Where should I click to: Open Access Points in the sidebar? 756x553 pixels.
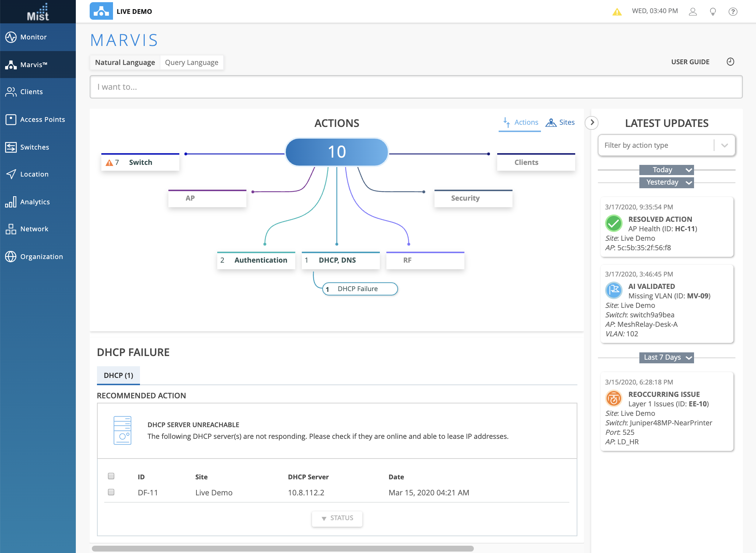coord(42,120)
